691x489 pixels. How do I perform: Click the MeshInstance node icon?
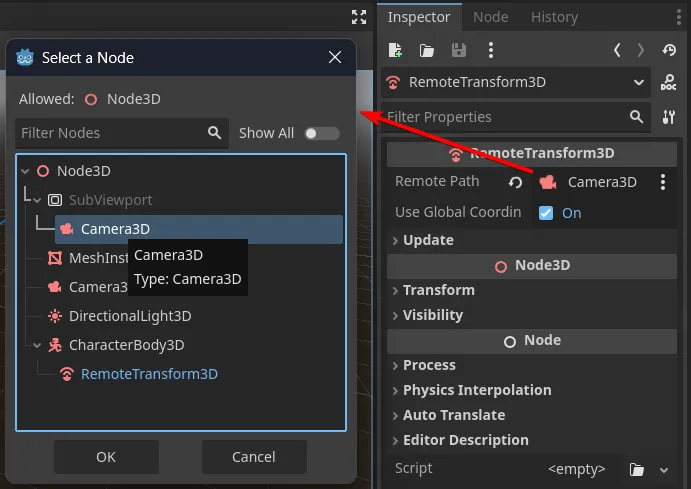(x=55, y=258)
